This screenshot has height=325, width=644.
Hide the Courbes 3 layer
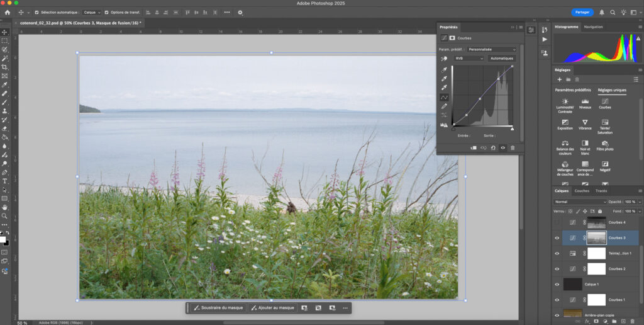tap(557, 238)
